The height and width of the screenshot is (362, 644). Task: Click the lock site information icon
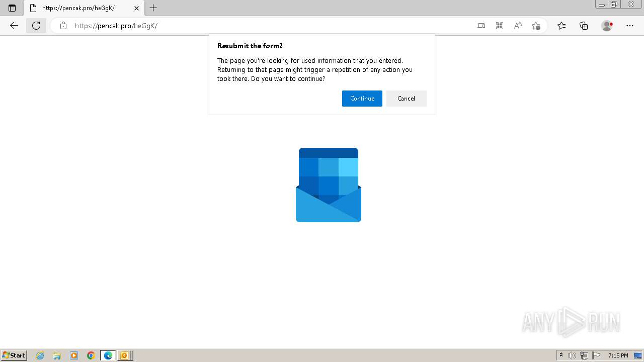point(63,26)
